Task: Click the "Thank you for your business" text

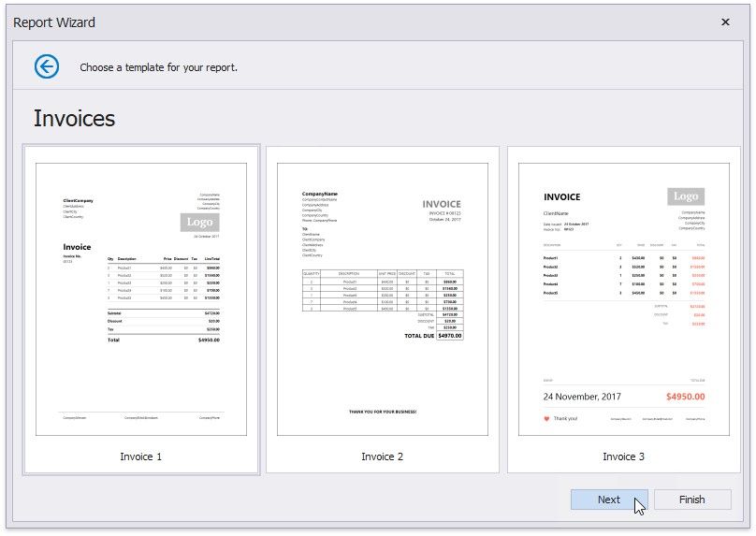Action: (x=383, y=412)
